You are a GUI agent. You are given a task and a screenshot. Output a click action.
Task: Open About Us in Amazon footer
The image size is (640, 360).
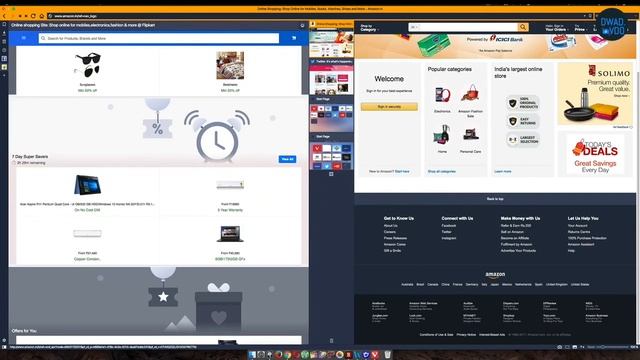point(390,226)
